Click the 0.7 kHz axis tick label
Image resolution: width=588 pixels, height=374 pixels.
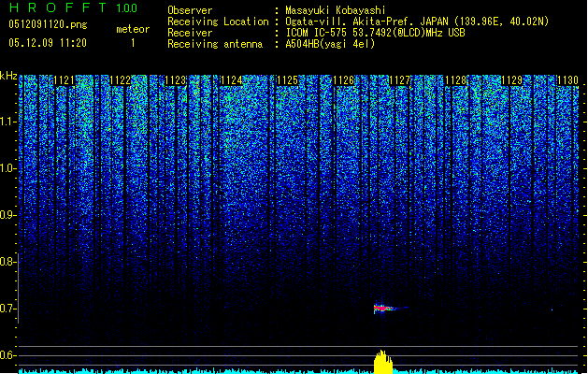coord(7,309)
